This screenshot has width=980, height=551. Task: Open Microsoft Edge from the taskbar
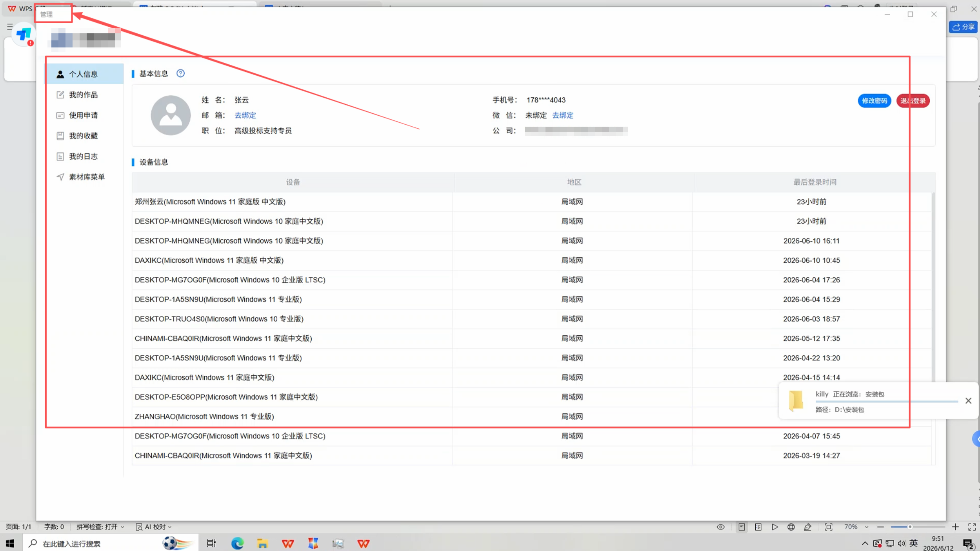click(237, 543)
